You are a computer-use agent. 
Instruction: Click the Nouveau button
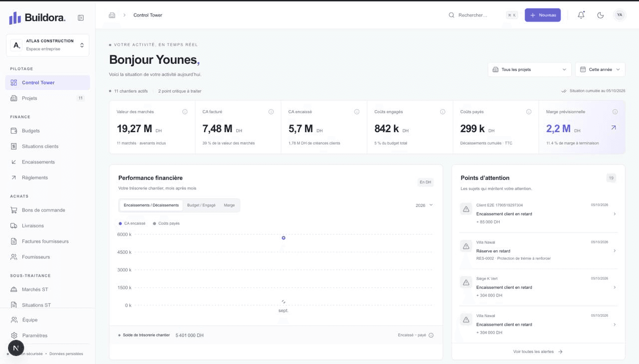(543, 15)
